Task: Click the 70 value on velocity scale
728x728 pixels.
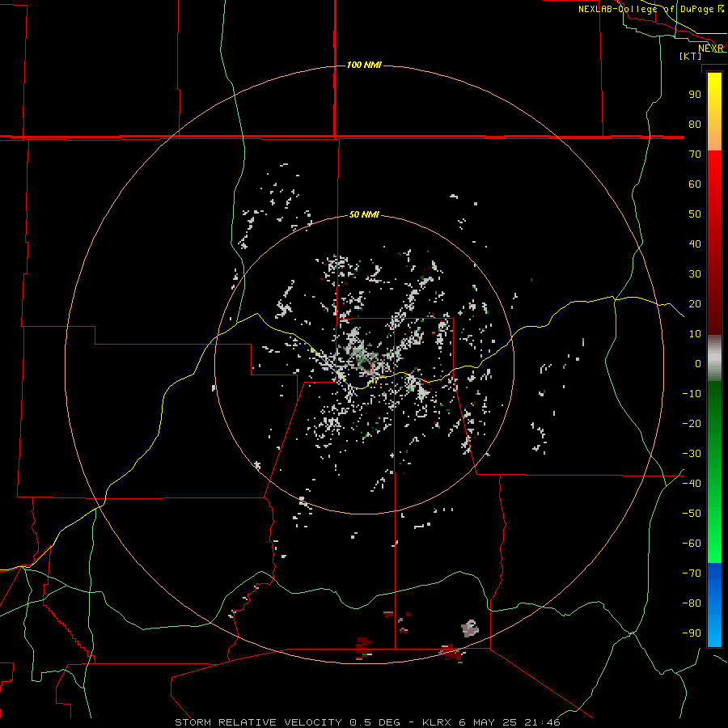Action: pyautogui.click(x=695, y=154)
